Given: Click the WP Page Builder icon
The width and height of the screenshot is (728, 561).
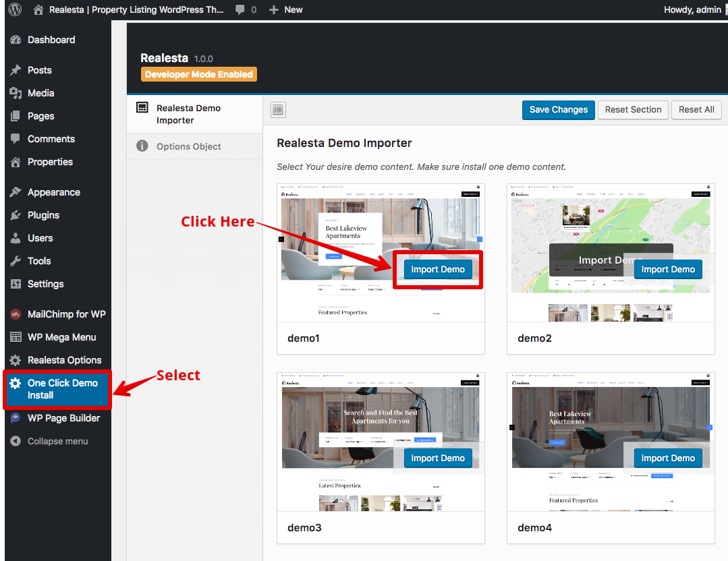Looking at the screenshot, I should (16, 418).
